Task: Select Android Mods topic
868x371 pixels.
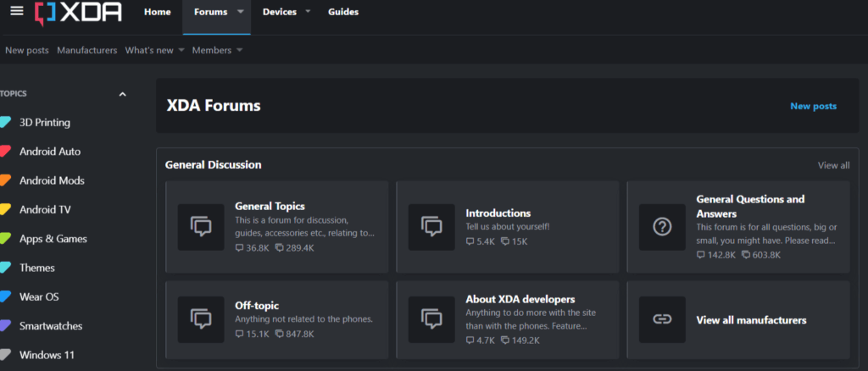Action: click(x=52, y=180)
